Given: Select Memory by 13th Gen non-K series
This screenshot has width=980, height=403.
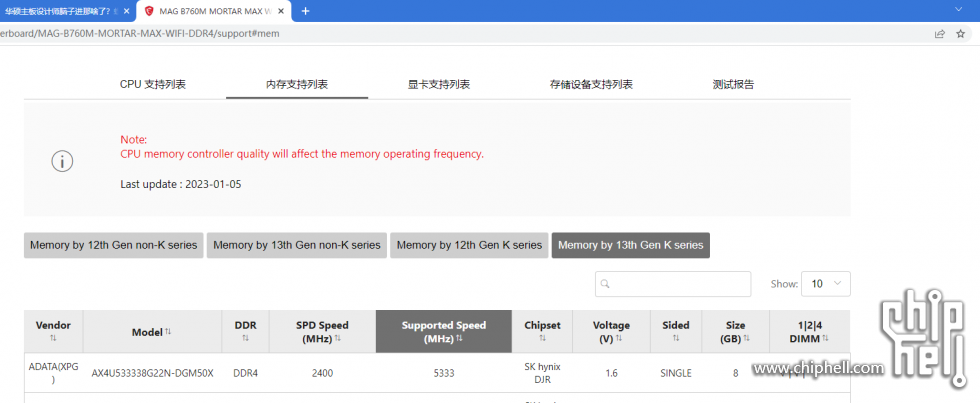Looking at the screenshot, I should [297, 246].
